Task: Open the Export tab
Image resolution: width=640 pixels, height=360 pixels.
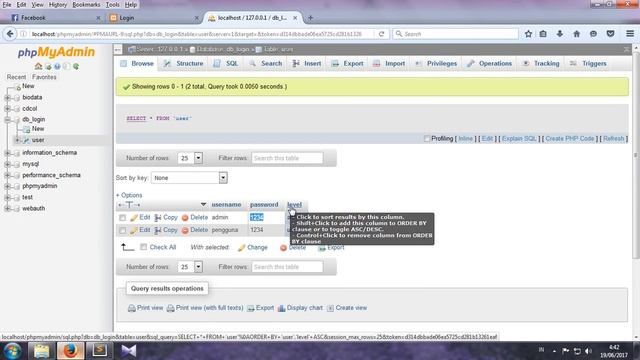Action: coord(347,64)
